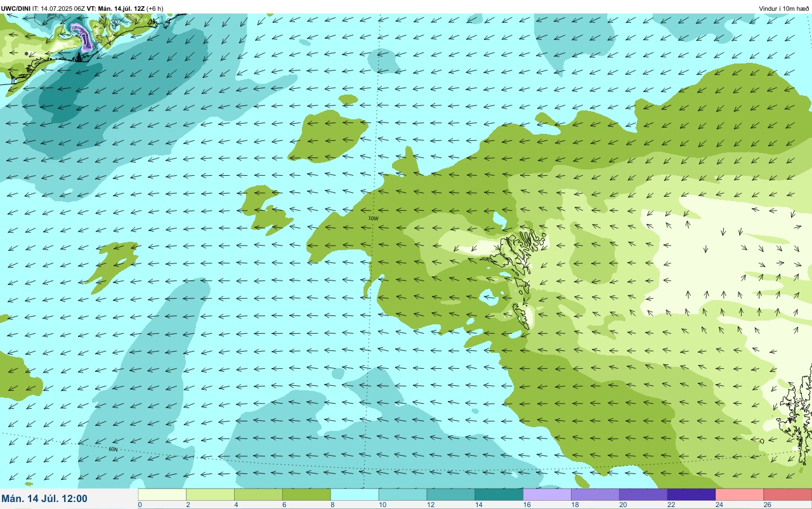This screenshot has width=812, height=509.
Task: Click the 20–22 violet legend swatch
Action: pyautogui.click(x=644, y=494)
